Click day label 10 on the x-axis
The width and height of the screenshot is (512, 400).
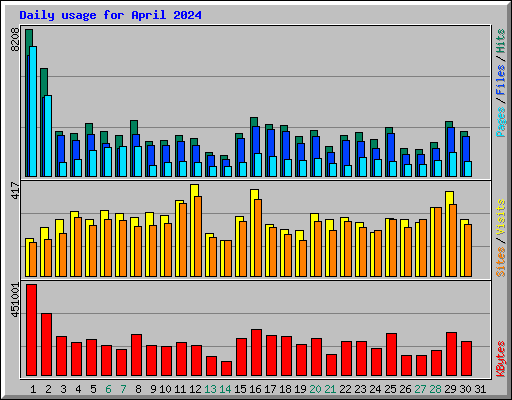pos(165,389)
